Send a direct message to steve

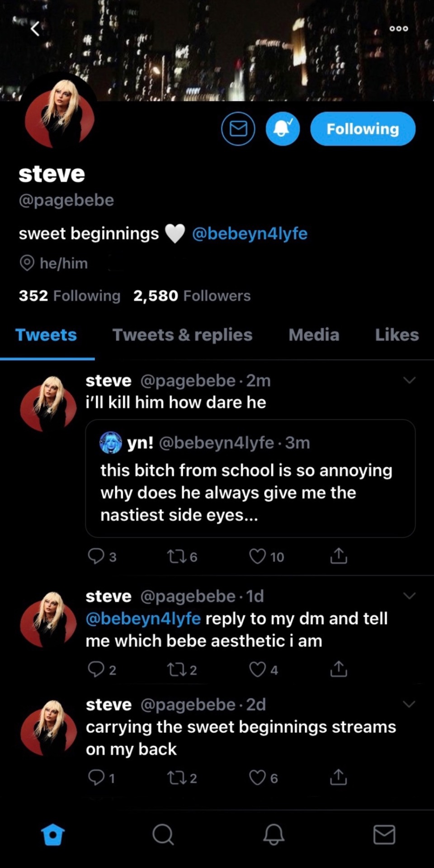(x=238, y=129)
